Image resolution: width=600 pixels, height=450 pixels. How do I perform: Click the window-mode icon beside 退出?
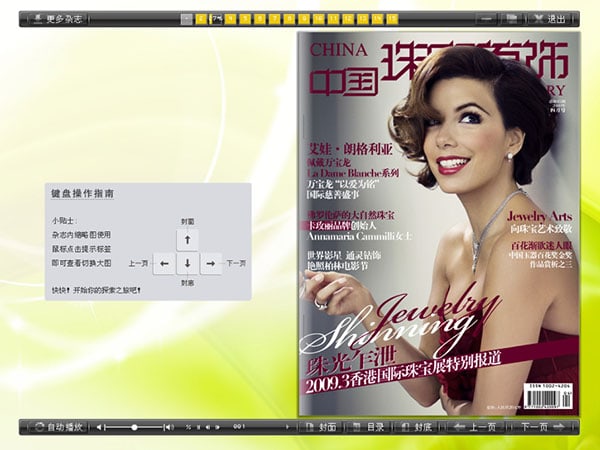(512, 19)
